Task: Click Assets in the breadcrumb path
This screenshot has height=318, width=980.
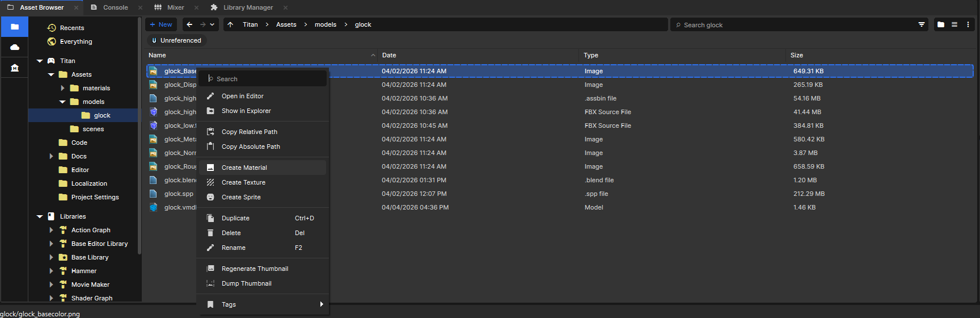Action: click(286, 24)
